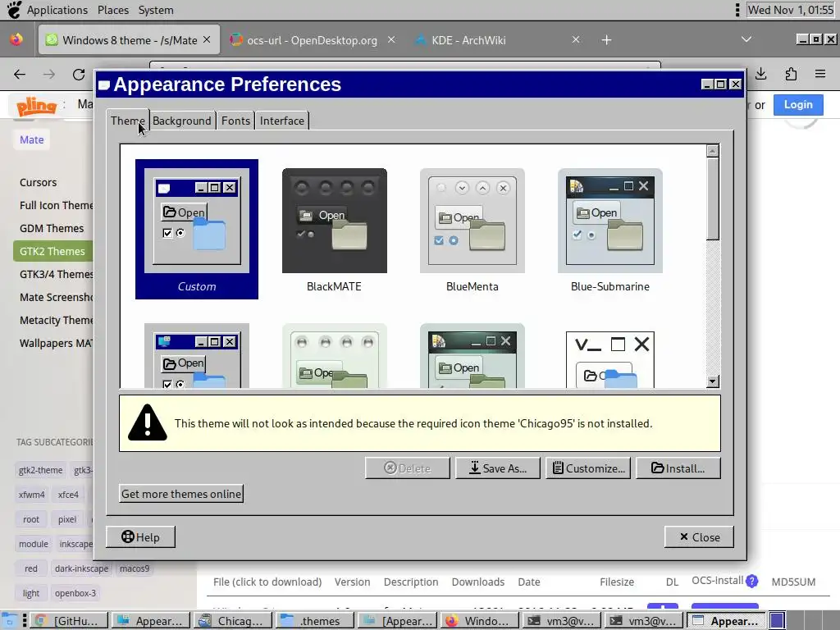Screen dimensions: 840x630
Task: Open the Places menu
Action: 113,10
